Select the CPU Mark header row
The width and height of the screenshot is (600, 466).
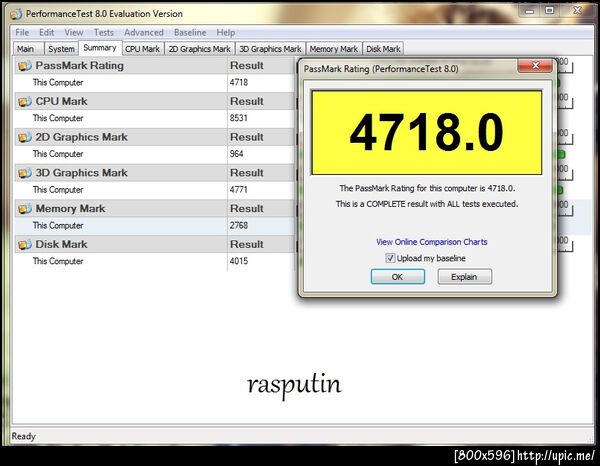click(x=155, y=101)
